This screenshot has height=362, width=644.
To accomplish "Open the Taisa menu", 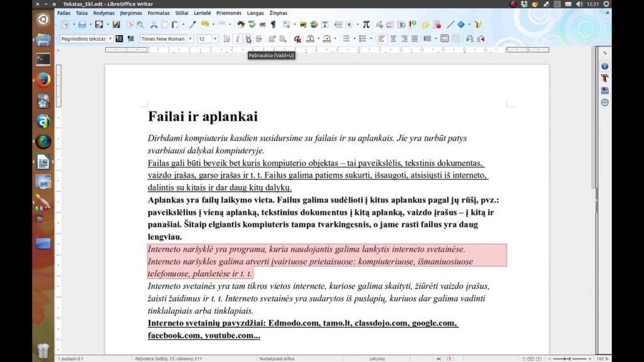I will (82, 13).
